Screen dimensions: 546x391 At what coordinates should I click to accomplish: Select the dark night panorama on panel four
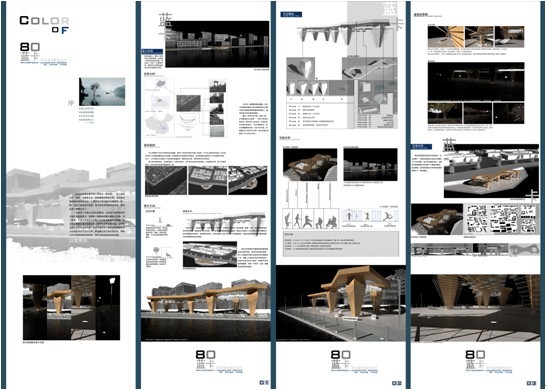pyautogui.click(x=476, y=82)
